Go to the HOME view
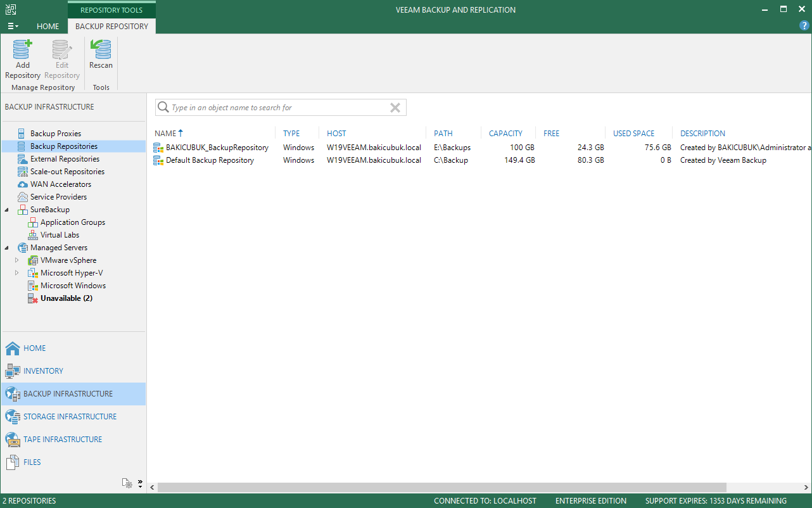Image resolution: width=812 pixels, height=508 pixels. coord(73,348)
